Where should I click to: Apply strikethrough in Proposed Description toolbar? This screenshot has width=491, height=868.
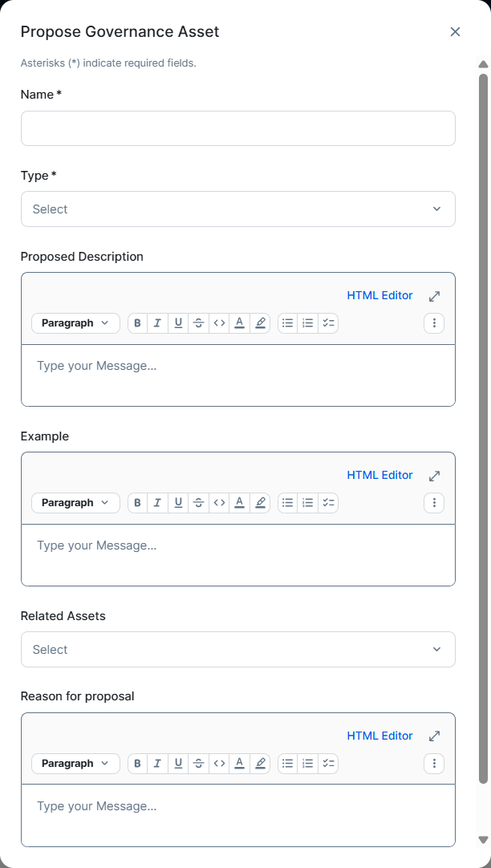click(199, 323)
